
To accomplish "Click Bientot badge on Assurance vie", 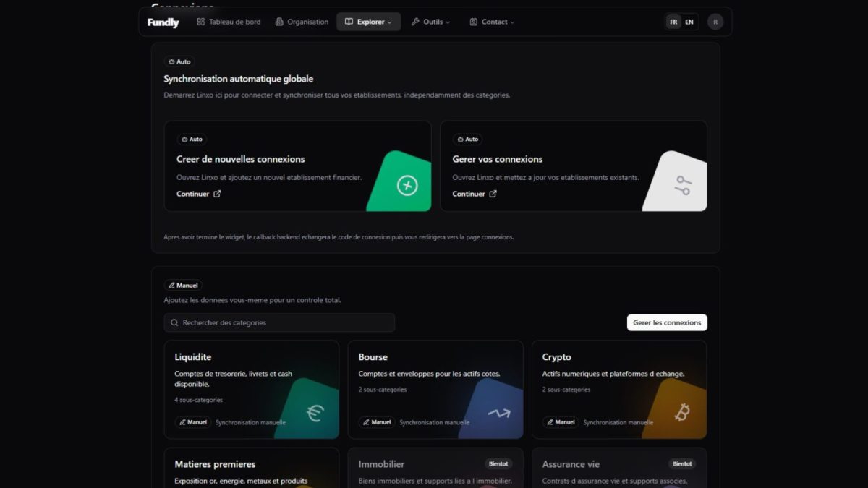I will pos(682,463).
